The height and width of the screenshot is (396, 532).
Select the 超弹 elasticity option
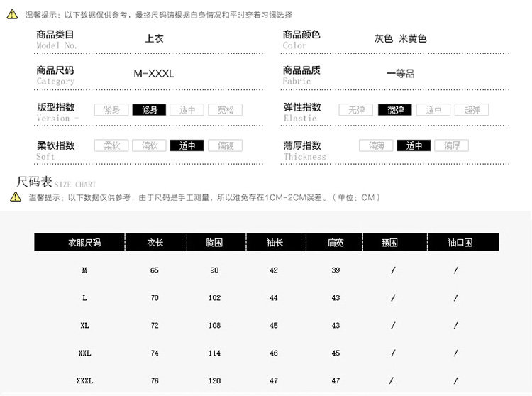[x=472, y=110]
